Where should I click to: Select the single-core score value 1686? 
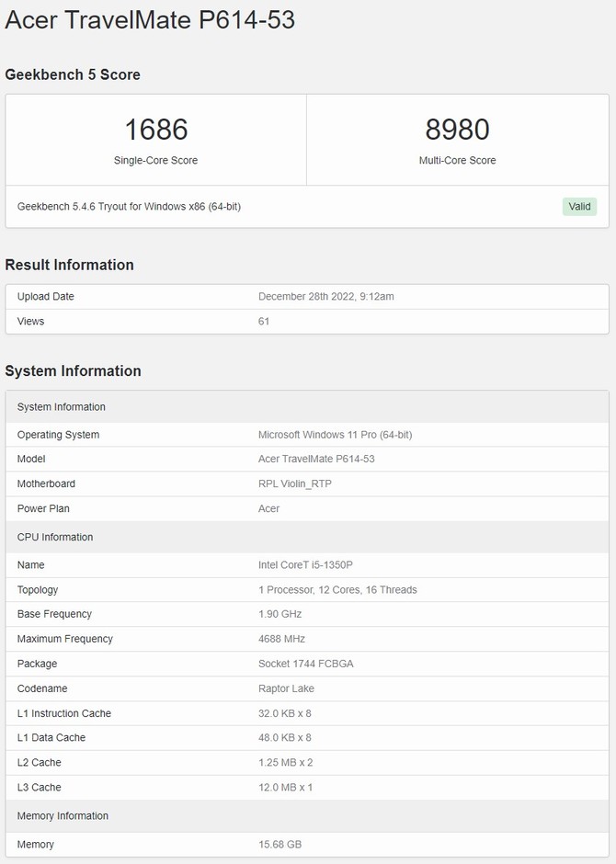pos(156,130)
